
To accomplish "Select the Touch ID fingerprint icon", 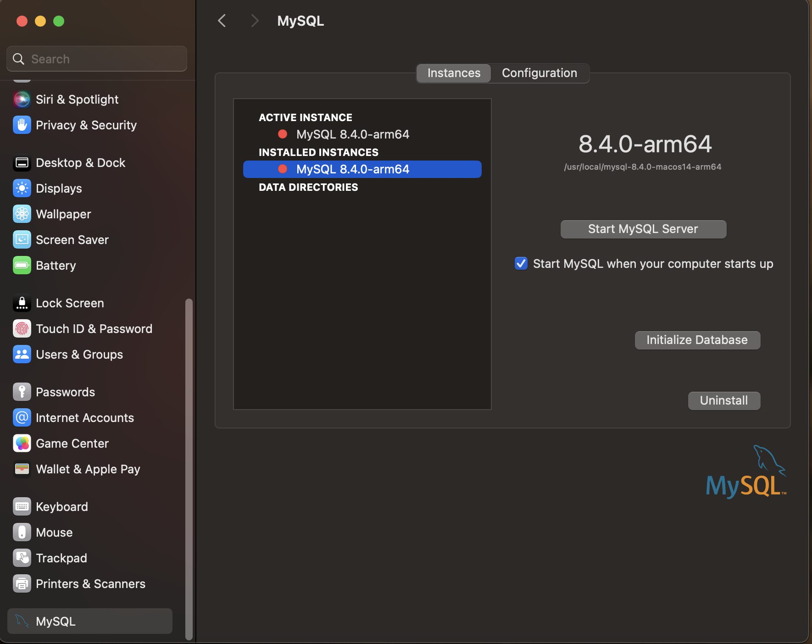I will tap(22, 328).
